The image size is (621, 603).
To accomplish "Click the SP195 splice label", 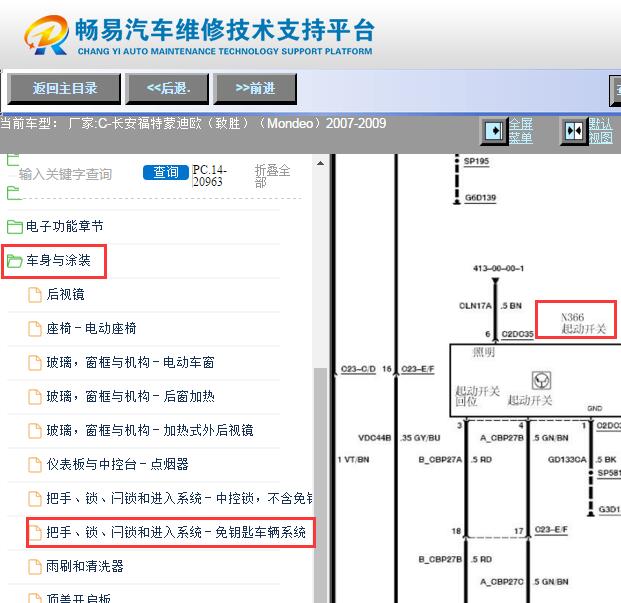I will click(x=476, y=161).
